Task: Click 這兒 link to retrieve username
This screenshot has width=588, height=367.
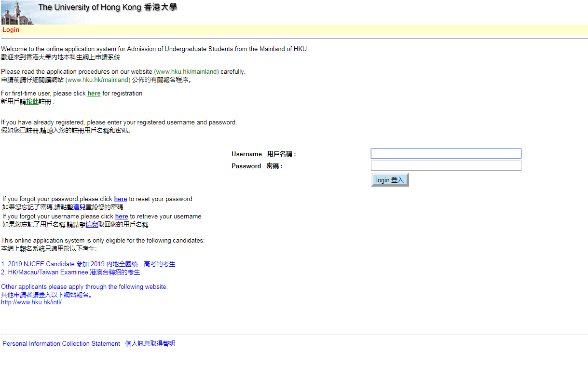Action: tap(92, 225)
